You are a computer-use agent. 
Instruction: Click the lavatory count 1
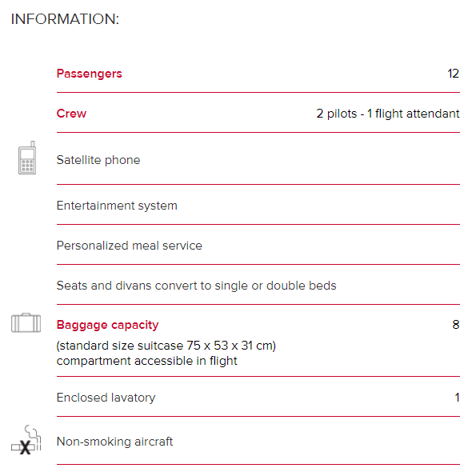click(457, 398)
